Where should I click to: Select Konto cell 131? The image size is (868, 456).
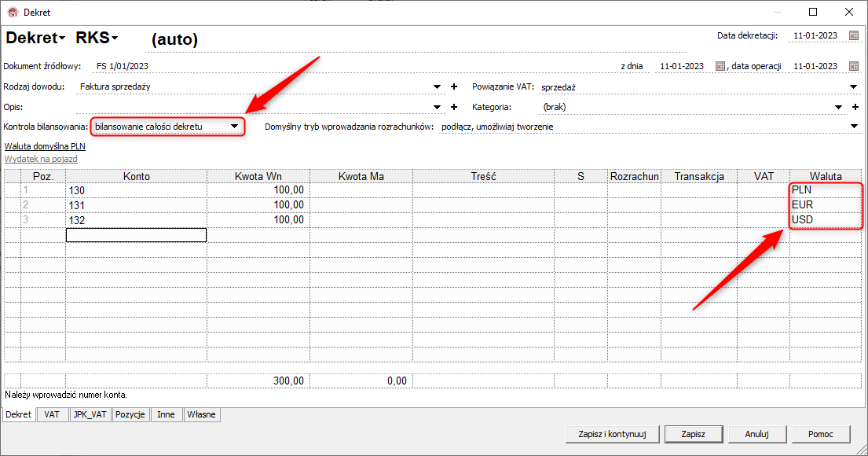(x=136, y=205)
